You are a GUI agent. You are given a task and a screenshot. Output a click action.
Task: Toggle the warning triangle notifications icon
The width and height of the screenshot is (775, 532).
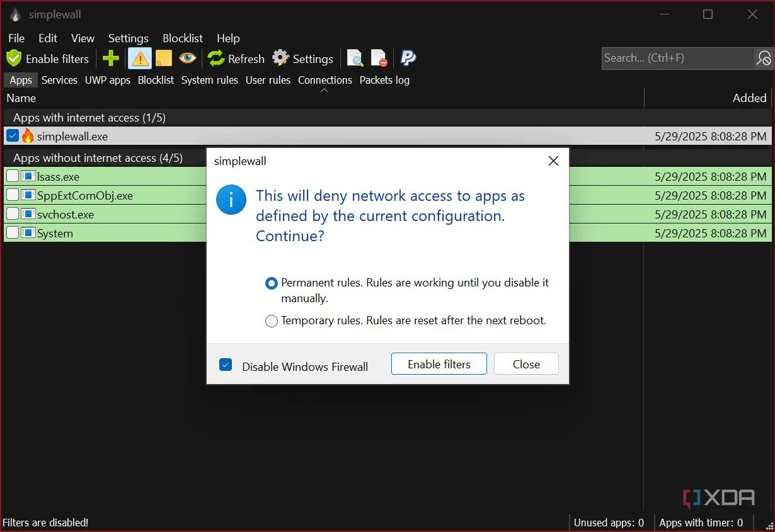coord(139,59)
